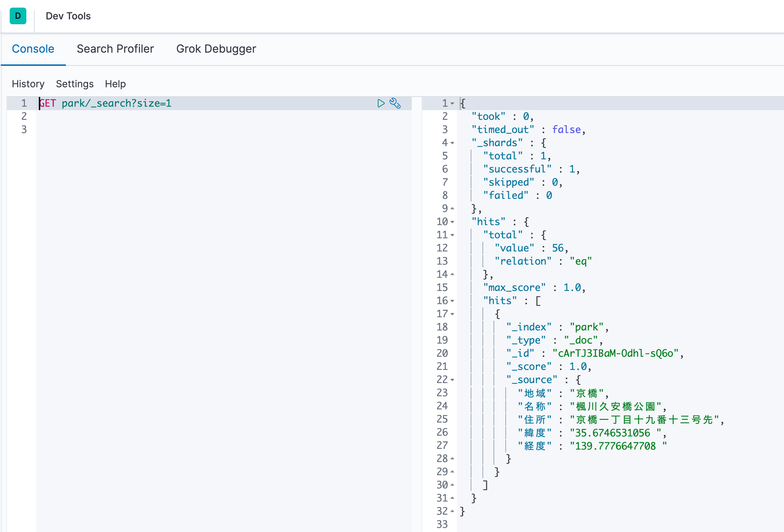The width and height of the screenshot is (784, 532).
Task: Click the green D space avatar
Action: click(x=18, y=16)
